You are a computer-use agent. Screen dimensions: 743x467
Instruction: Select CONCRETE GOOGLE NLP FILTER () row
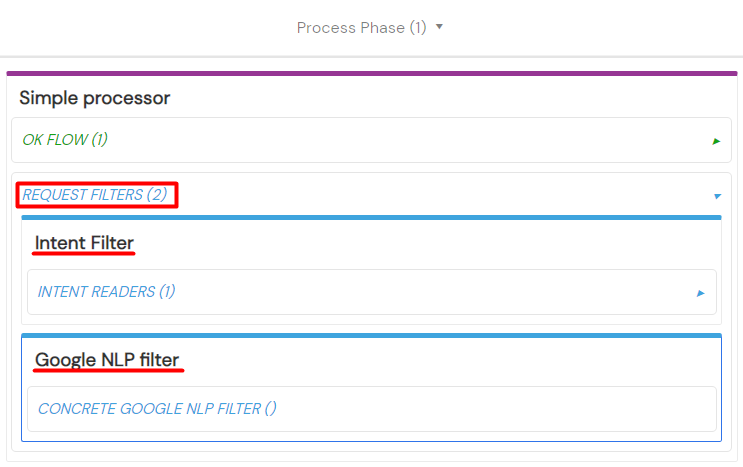click(372, 409)
